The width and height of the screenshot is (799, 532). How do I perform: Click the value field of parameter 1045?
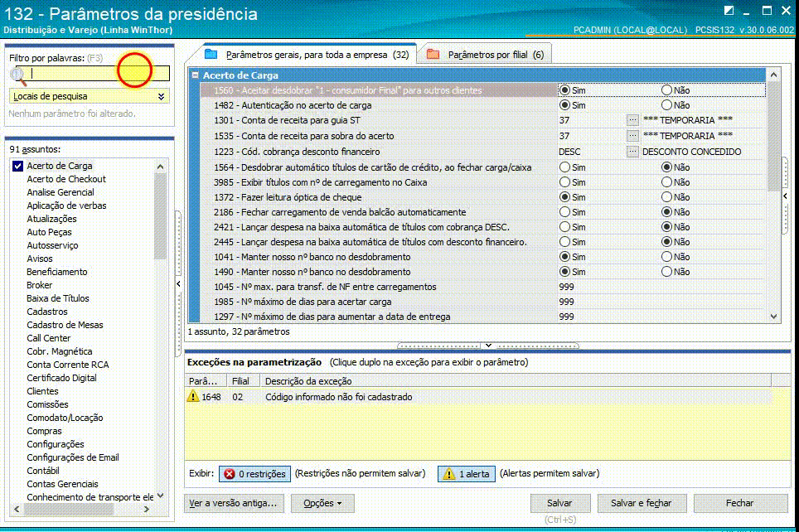point(661,287)
